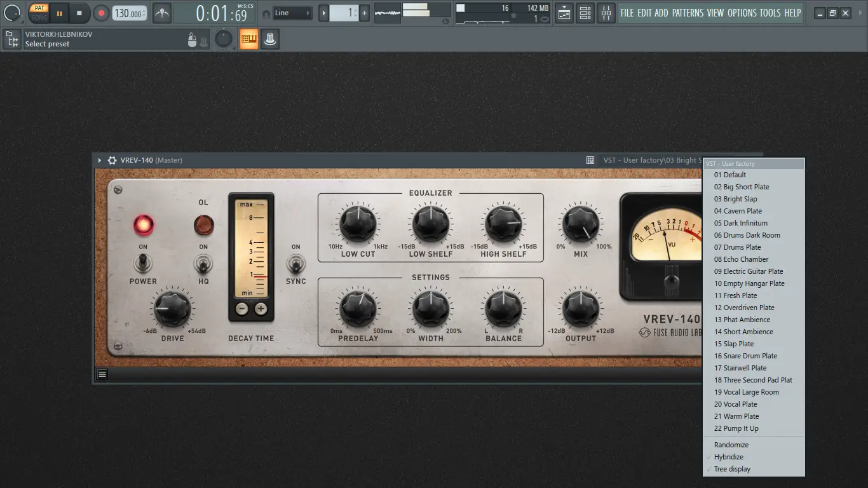The width and height of the screenshot is (868, 488).
Task: Click the orange piano keyboard typing icon
Action: click(249, 39)
